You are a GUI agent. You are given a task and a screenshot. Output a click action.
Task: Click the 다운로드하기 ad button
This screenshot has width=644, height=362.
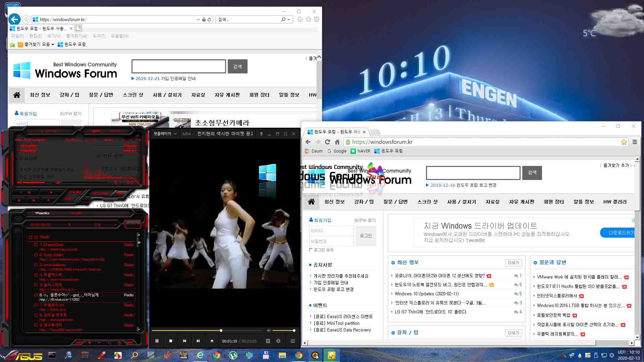pos(618,233)
